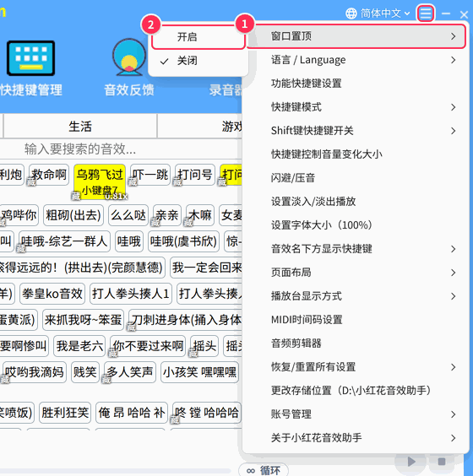Play the 亲亲 sound effect
This screenshot has height=476, width=473.
click(x=167, y=215)
